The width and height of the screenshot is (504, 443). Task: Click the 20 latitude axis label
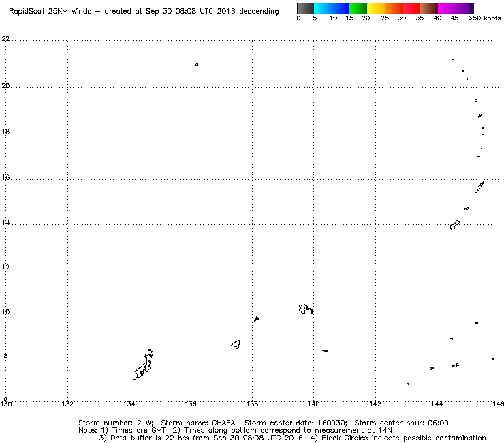point(5,86)
